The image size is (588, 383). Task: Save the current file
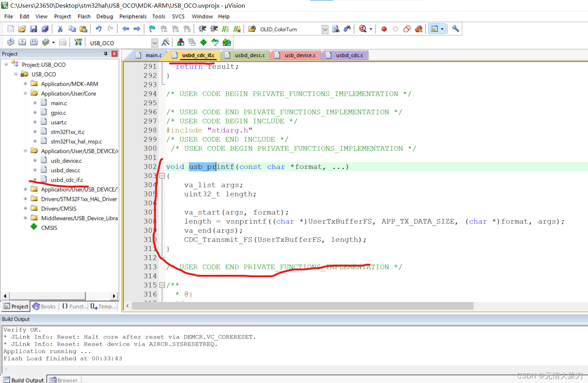33,29
